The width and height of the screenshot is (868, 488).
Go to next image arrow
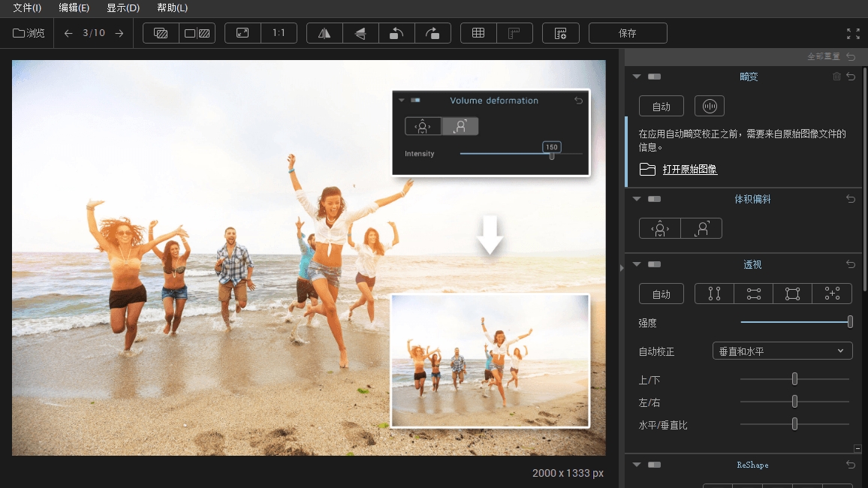[x=119, y=33]
